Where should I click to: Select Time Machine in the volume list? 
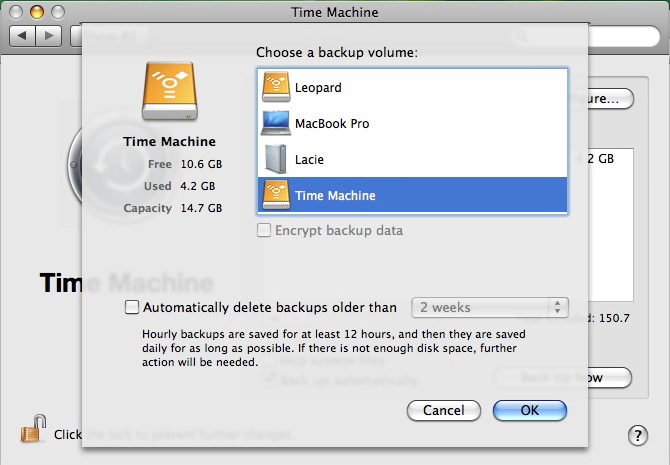point(413,195)
